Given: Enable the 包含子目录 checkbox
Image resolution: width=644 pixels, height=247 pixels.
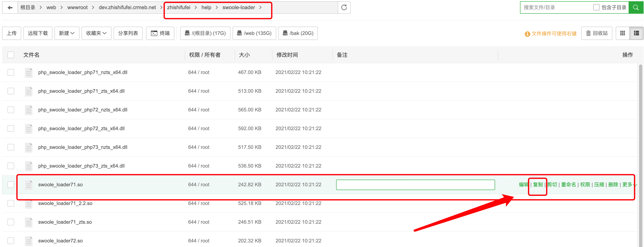Looking at the screenshot, I should pos(596,7).
